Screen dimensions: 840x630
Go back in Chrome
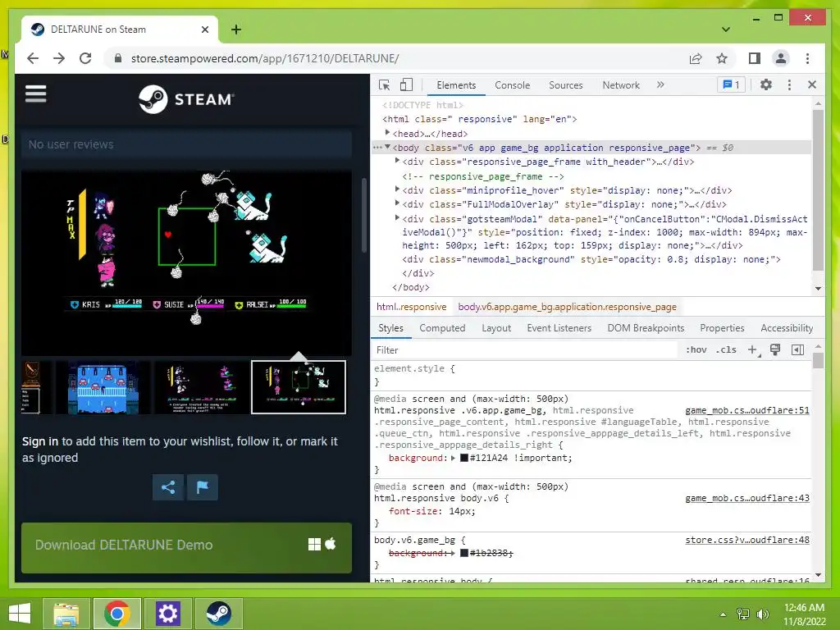[x=33, y=58]
